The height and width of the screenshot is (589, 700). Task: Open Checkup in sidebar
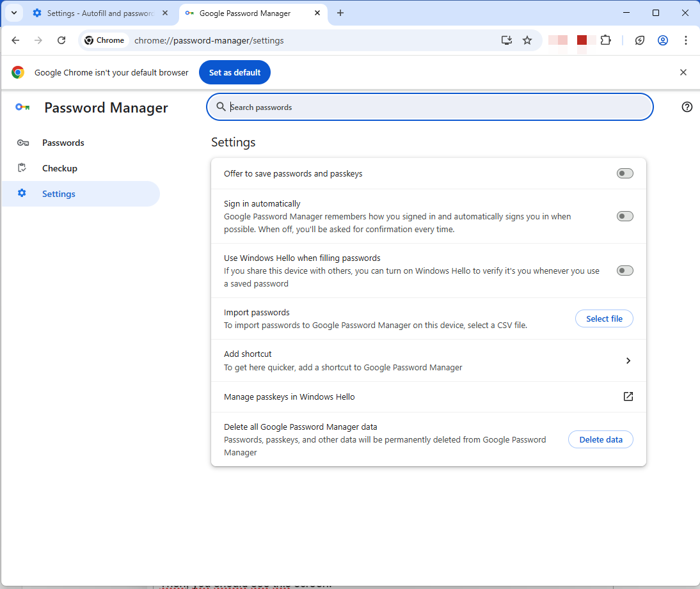click(x=81, y=168)
